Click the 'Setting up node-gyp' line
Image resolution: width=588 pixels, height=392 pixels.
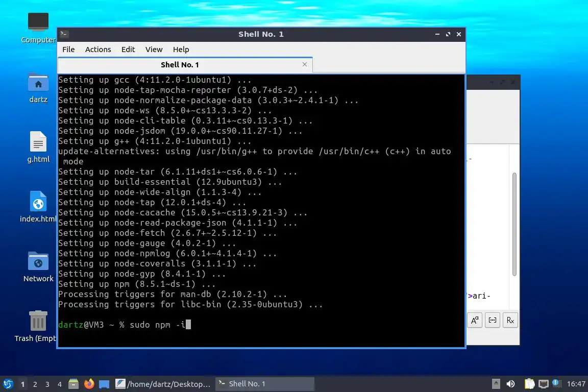(142, 274)
